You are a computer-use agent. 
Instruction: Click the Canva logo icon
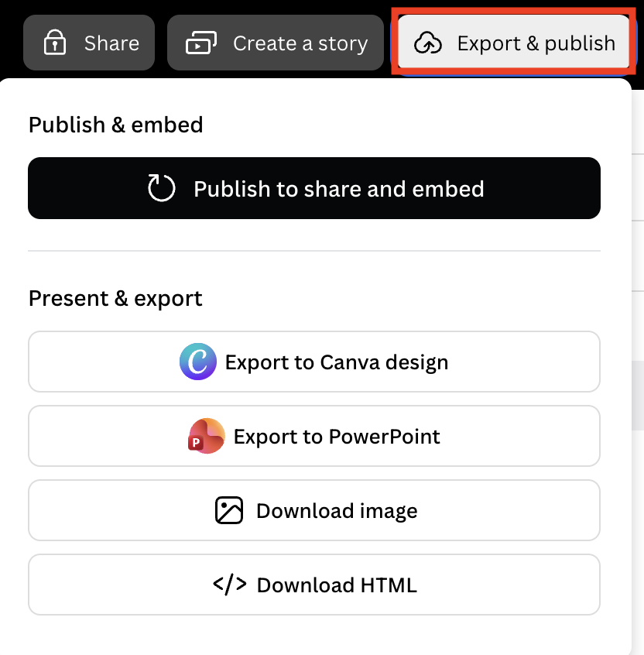click(x=198, y=362)
